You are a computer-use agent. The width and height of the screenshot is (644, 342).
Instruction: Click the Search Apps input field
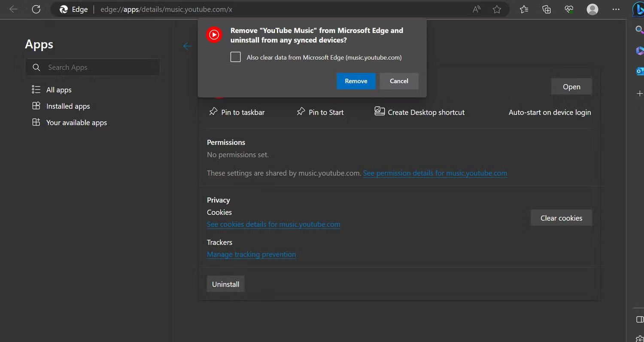coord(93,67)
